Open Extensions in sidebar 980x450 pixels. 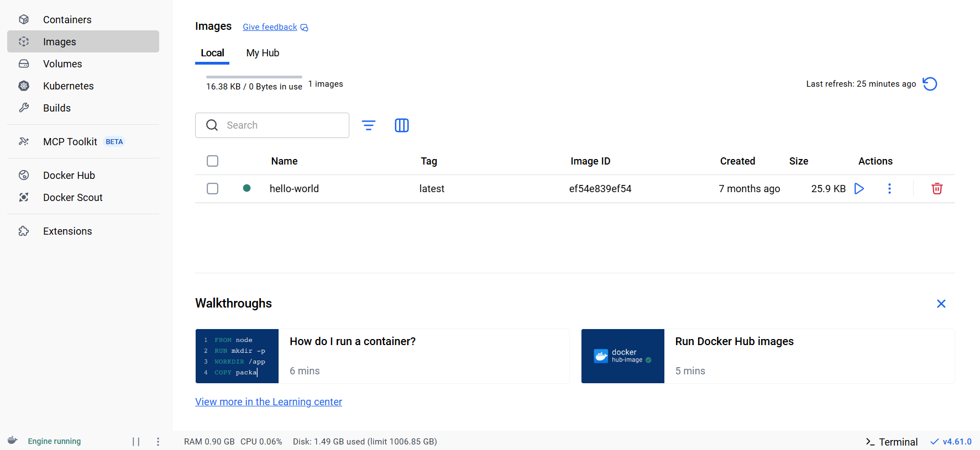click(x=83, y=231)
